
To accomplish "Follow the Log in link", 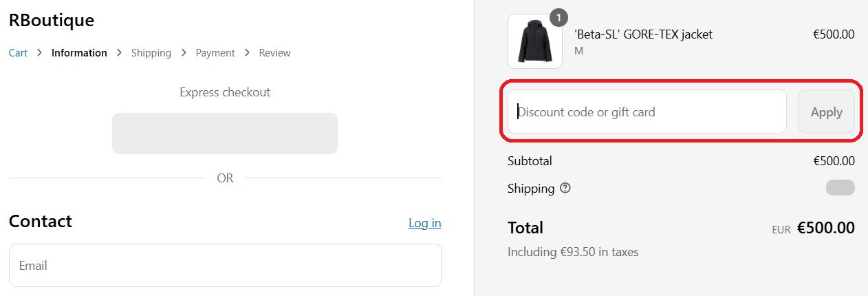I will (424, 223).
